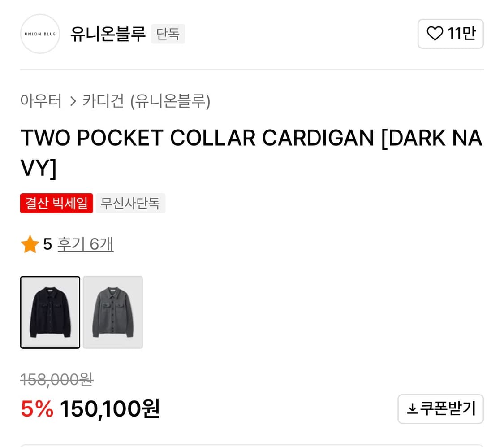Click the Union Blue round brand logo
Viewport: 504px width, 447px height.
[40, 34]
